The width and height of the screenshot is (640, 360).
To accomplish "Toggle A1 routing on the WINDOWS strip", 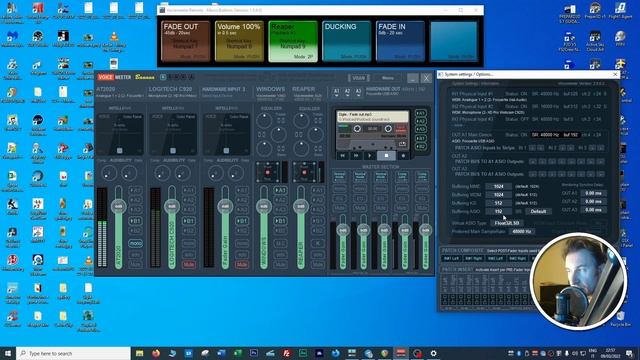I will point(280,190).
